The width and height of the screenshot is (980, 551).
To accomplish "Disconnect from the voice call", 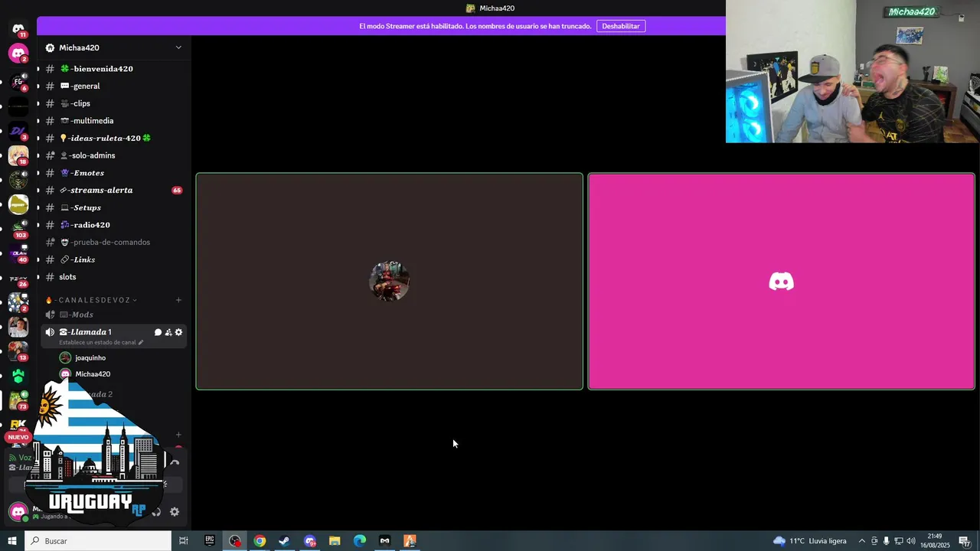I will pos(175,462).
